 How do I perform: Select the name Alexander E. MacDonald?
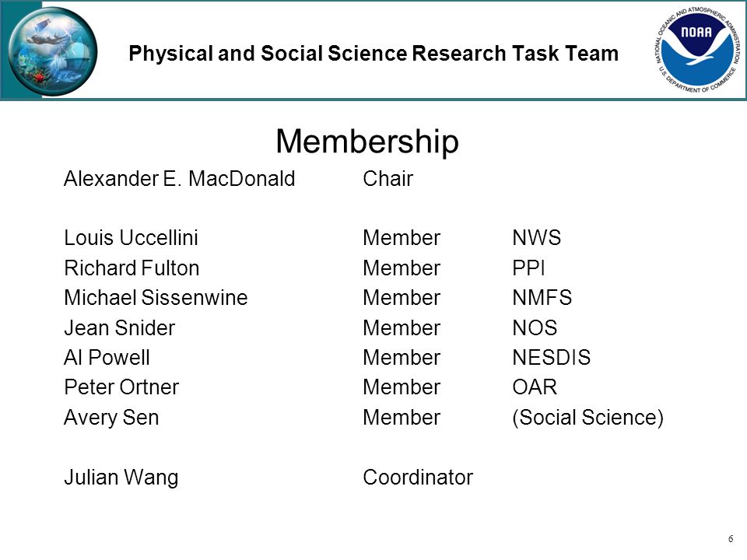[180, 179]
